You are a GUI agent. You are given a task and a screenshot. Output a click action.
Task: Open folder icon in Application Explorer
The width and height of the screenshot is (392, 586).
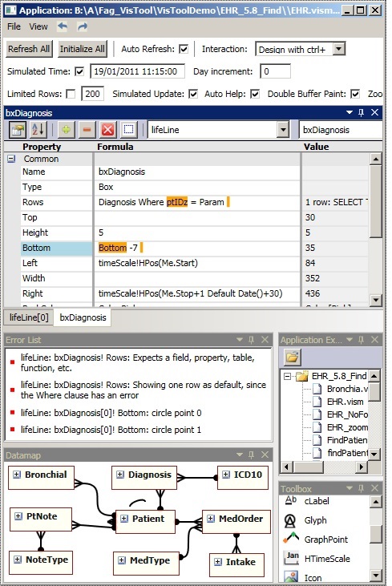292,357
